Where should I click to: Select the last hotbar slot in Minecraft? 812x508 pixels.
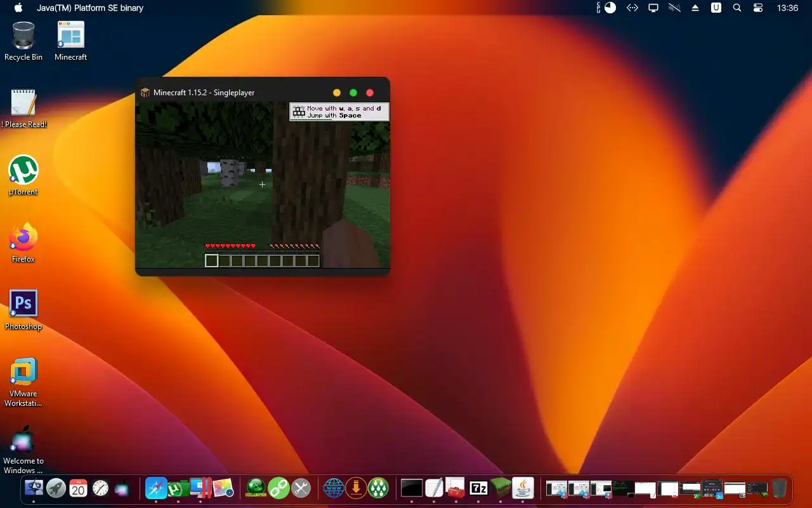pyautogui.click(x=313, y=260)
